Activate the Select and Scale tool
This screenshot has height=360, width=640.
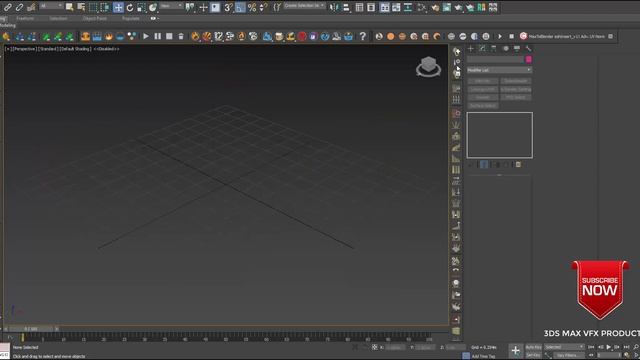point(141,7)
